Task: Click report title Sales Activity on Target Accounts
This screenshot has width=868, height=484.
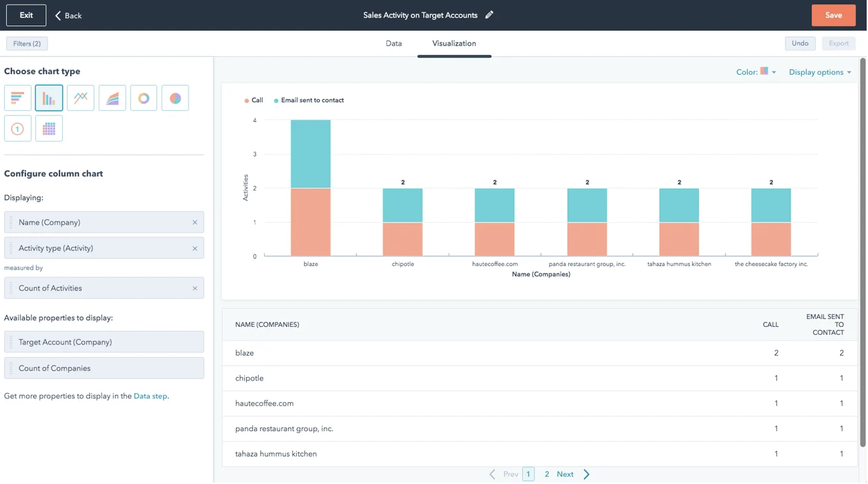Action: pos(420,15)
